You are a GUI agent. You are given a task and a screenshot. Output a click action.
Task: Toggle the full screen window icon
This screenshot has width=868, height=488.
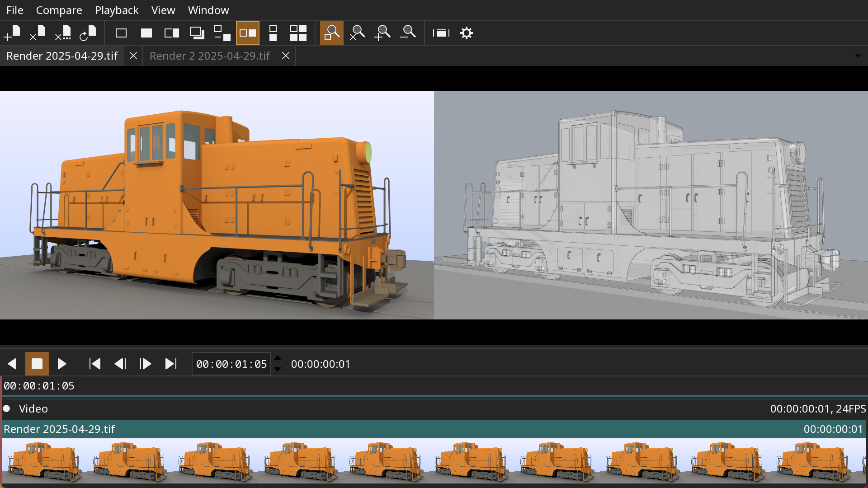[441, 33]
